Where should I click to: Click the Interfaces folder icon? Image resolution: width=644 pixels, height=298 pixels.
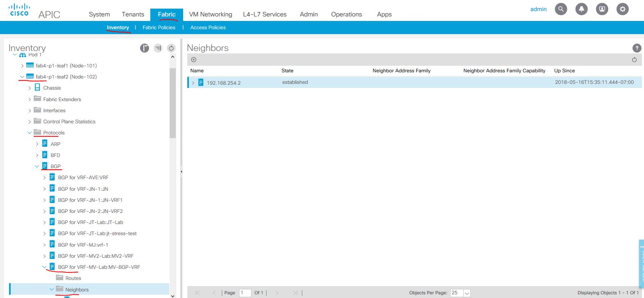[37, 110]
